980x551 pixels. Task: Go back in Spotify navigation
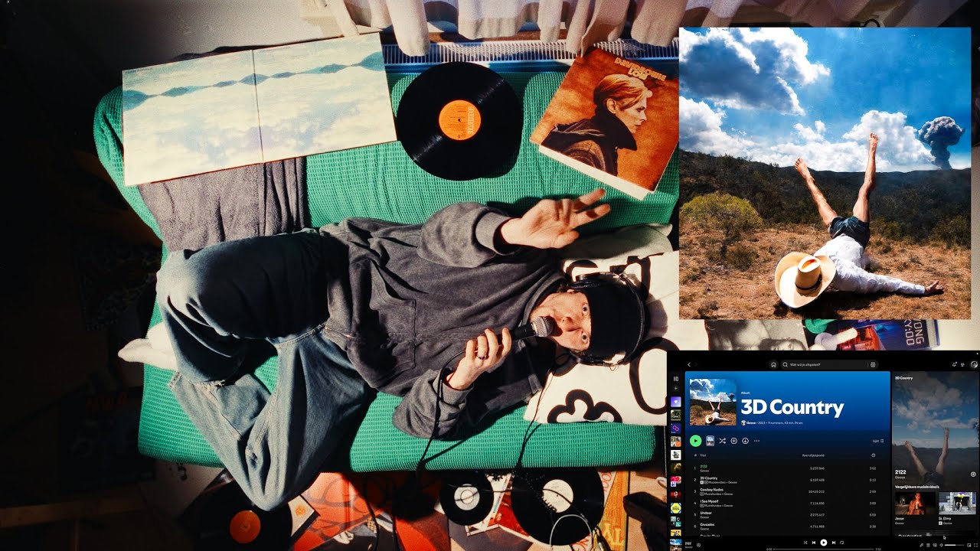pos(689,364)
